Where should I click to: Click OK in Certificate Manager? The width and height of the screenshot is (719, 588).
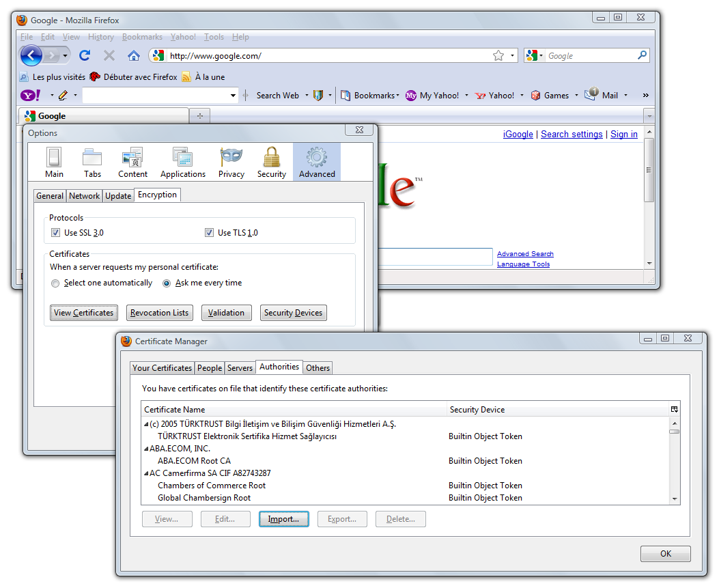(x=665, y=554)
